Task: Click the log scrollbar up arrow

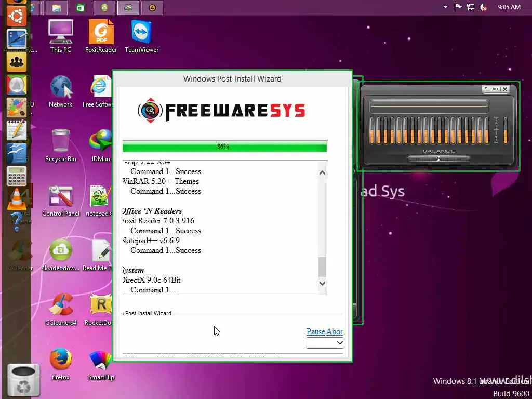Action: tap(322, 172)
